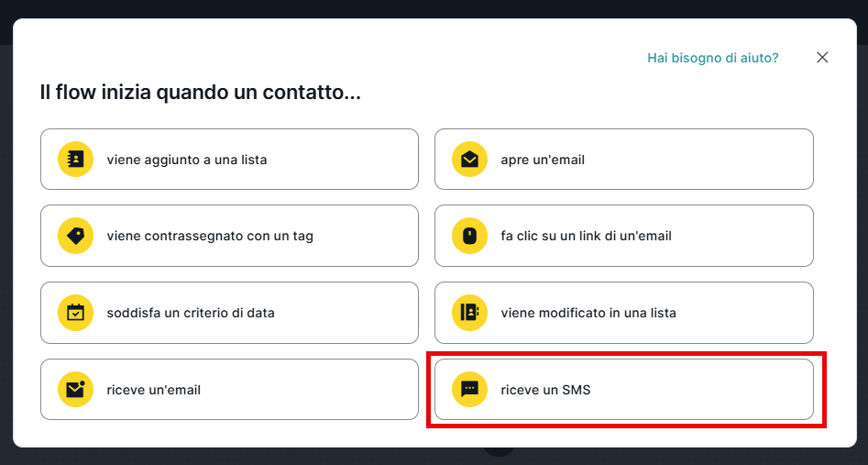
Task: Click the envelope icon beside 'riceve un'email'
Action: [x=75, y=390]
